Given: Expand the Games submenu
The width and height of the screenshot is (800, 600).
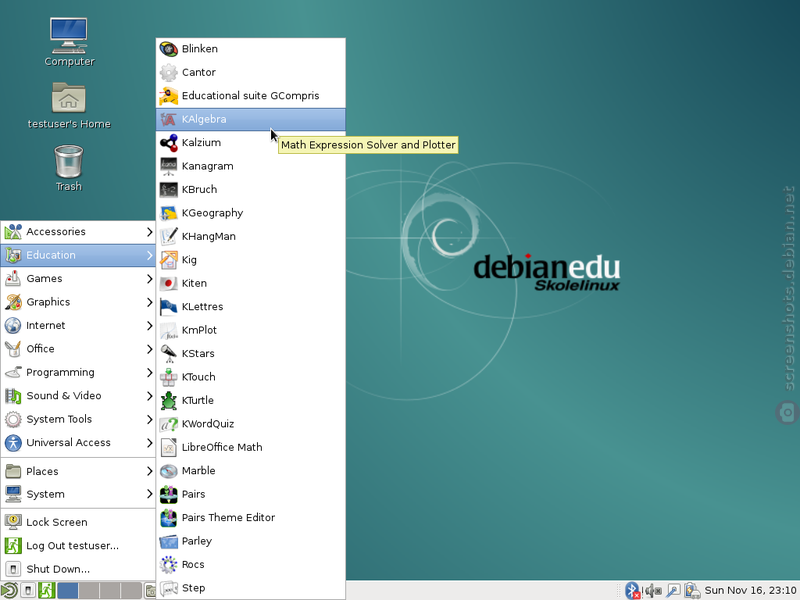Looking at the screenshot, I should (x=78, y=279).
